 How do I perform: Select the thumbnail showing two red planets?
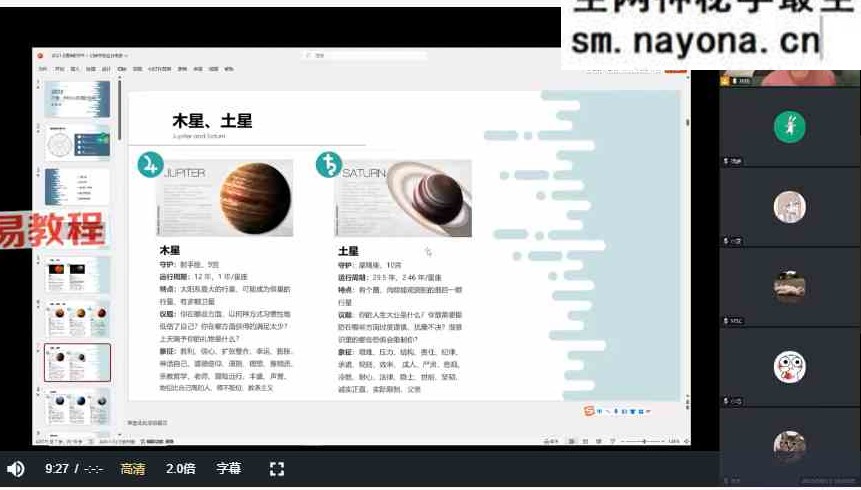click(77, 275)
